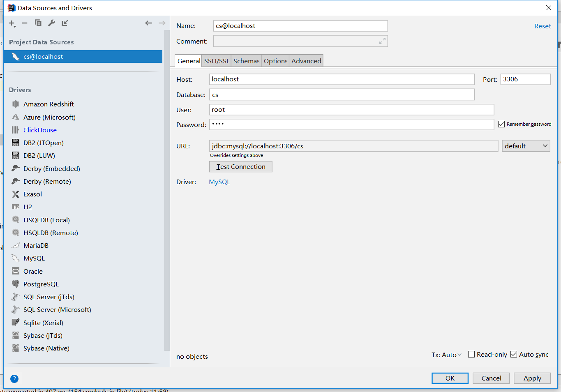The width and height of the screenshot is (561, 392).
Task: Open driver settings wrench icon
Action: click(51, 23)
